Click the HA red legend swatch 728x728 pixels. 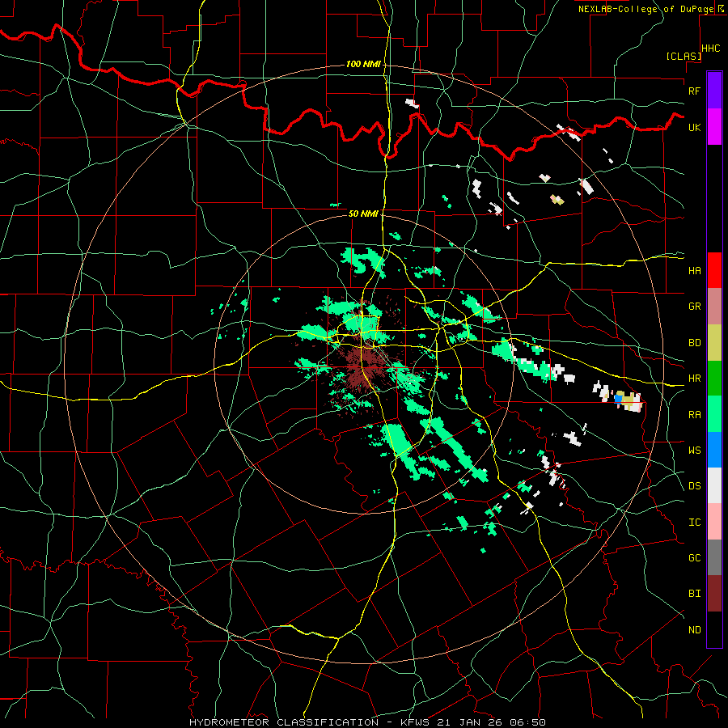pyautogui.click(x=714, y=270)
